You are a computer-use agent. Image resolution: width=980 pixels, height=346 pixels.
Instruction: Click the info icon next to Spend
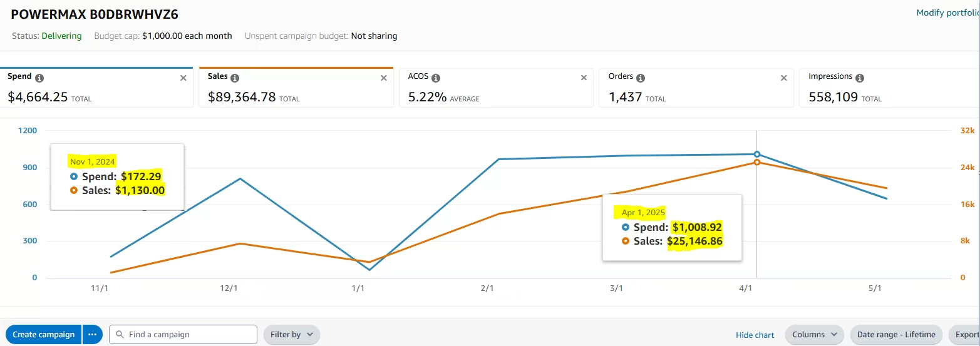(39, 78)
